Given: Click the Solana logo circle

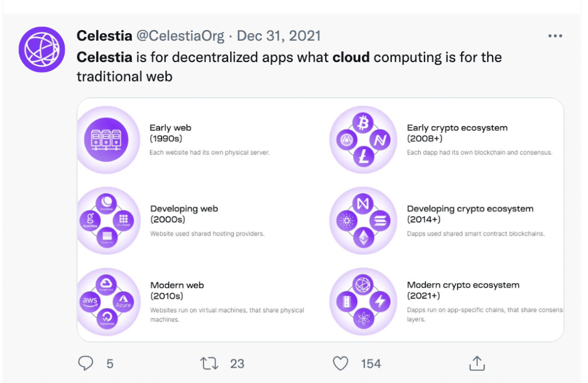Looking at the screenshot, I should [379, 220].
